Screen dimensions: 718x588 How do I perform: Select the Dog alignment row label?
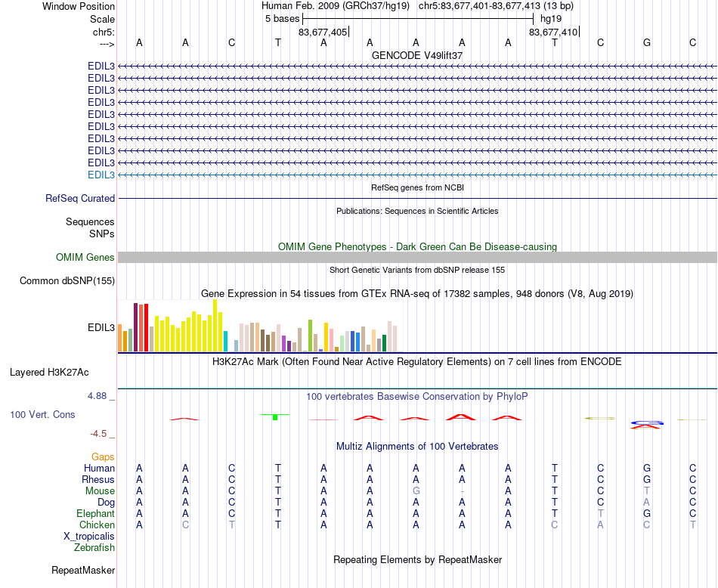tap(107, 503)
